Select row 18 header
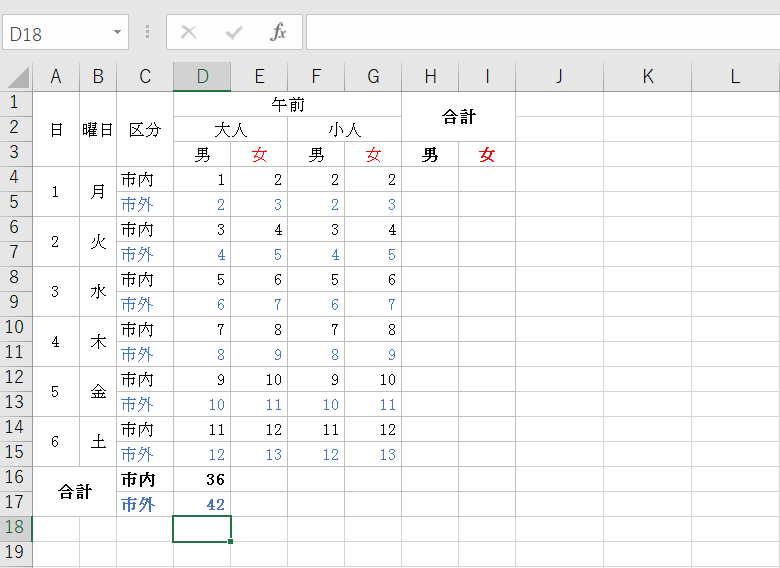Viewport: 780px width, 568px height. pyautogui.click(x=16, y=528)
